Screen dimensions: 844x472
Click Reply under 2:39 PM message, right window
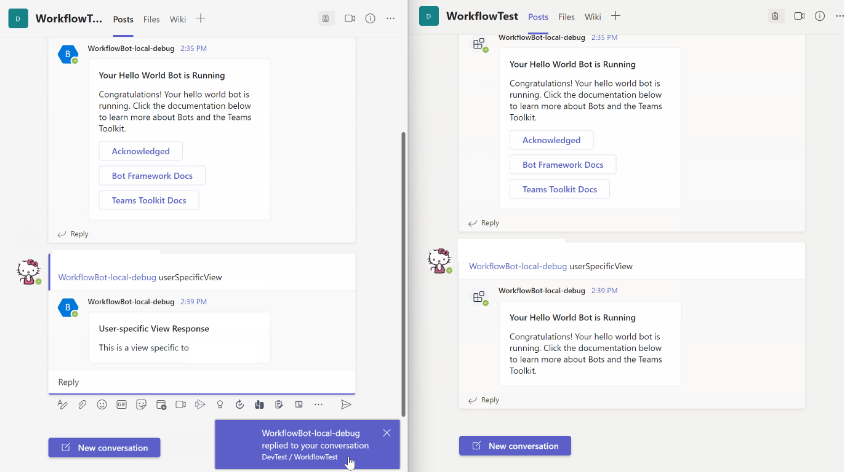(x=484, y=400)
